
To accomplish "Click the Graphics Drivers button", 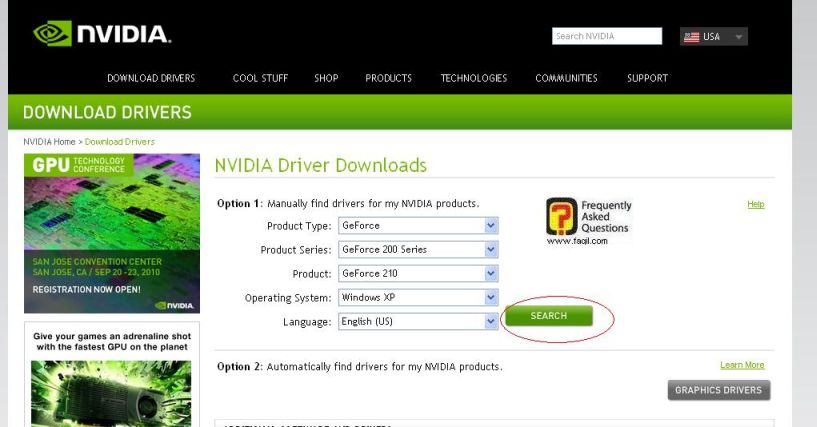I will pyautogui.click(x=718, y=390).
